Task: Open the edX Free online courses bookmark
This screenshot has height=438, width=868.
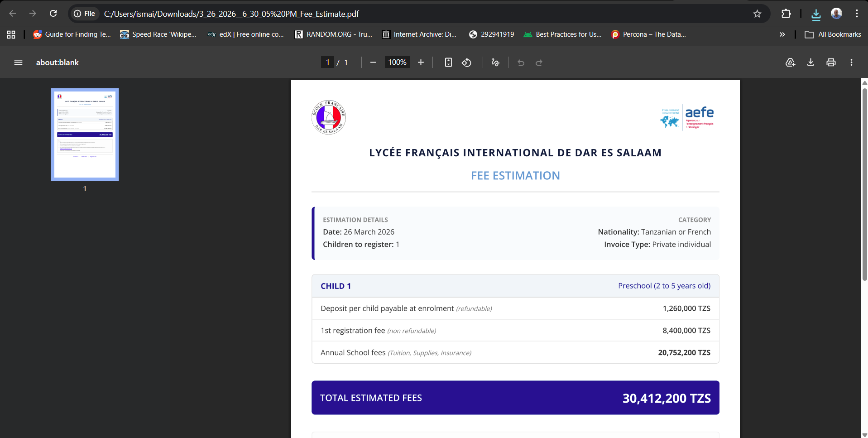Action: [246, 34]
